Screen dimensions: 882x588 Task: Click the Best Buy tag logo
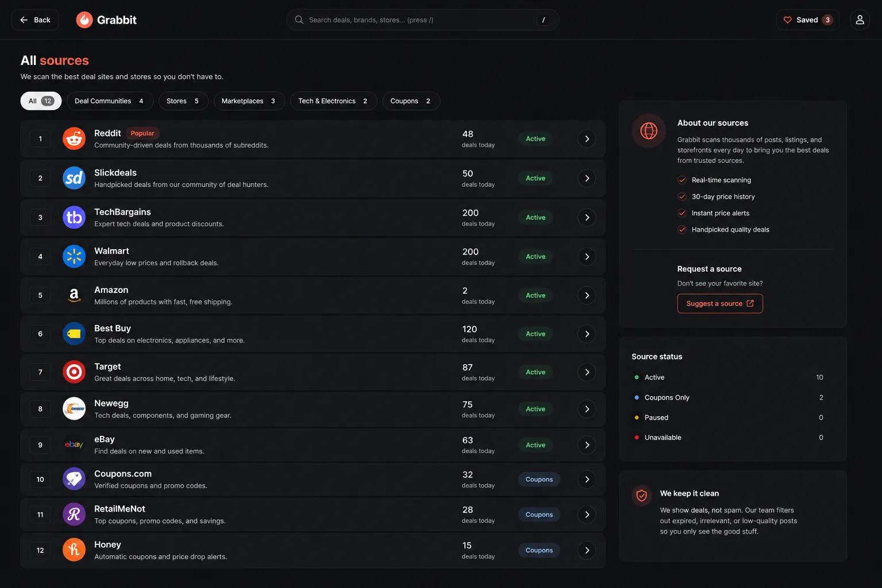click(74, 334)
